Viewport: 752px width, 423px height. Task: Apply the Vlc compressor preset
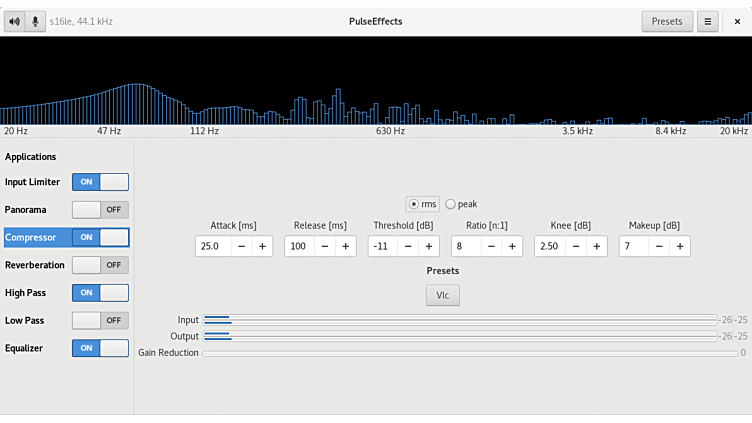tap(442, 295)
